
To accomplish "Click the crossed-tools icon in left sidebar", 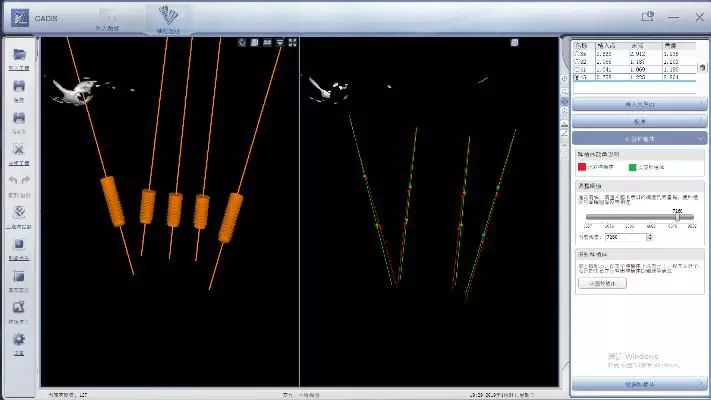I will click(x=18, y=150).
